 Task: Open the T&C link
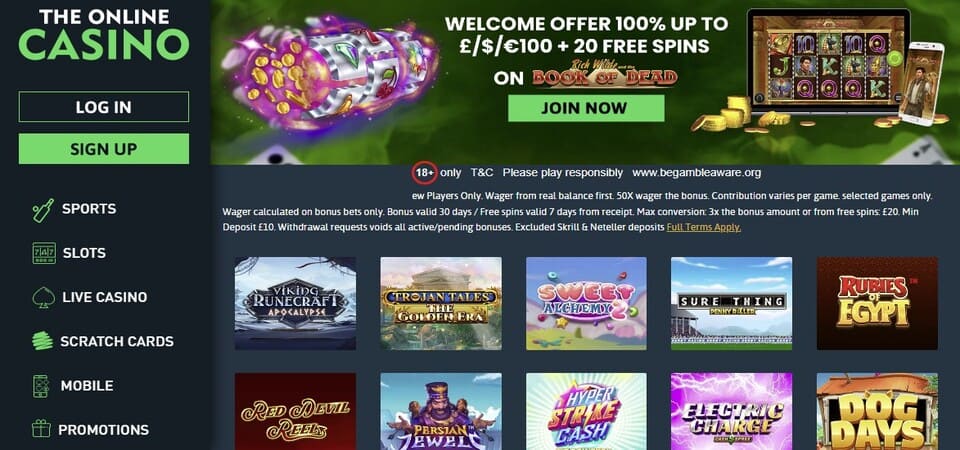click(482, 173)
